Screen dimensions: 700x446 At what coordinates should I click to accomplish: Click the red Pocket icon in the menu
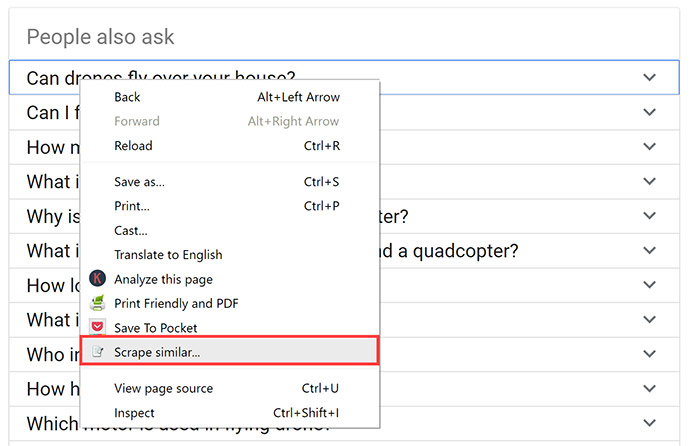click(97, 328)
